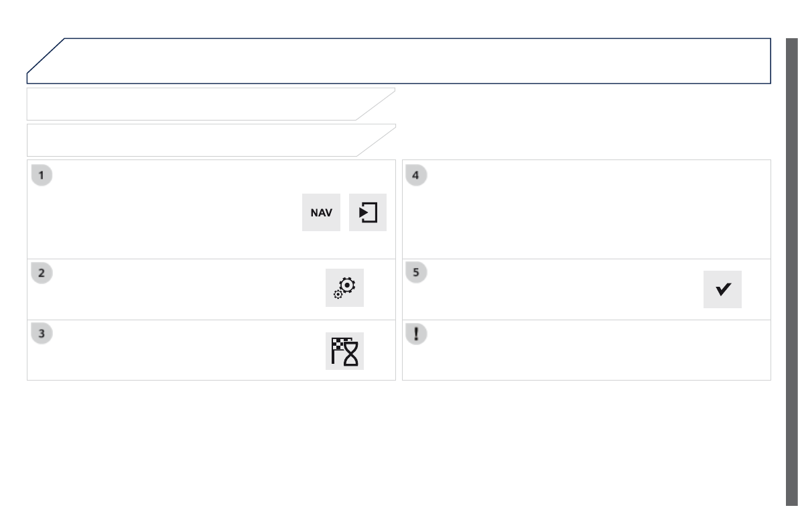Click the dark vertical bar at right edge
This screenshot has width=798, height=532.
791,268
